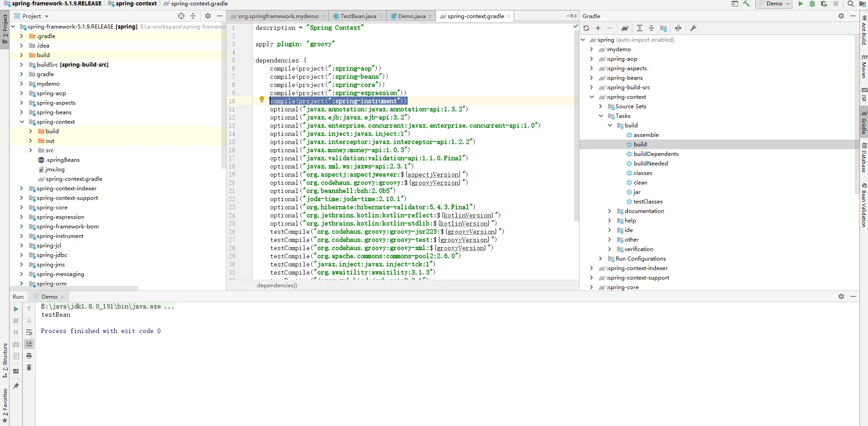Click the dependencies{} editor breadcrumb

tap(277, 286)
